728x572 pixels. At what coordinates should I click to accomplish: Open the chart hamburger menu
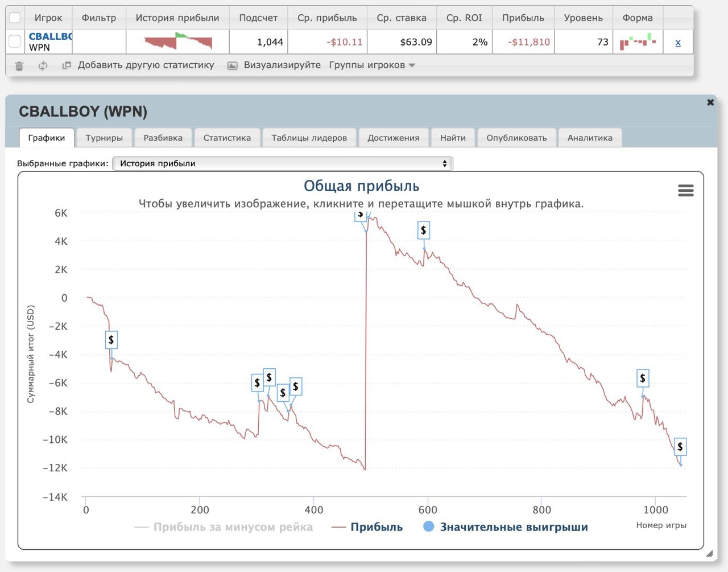[x=685, y=191]
